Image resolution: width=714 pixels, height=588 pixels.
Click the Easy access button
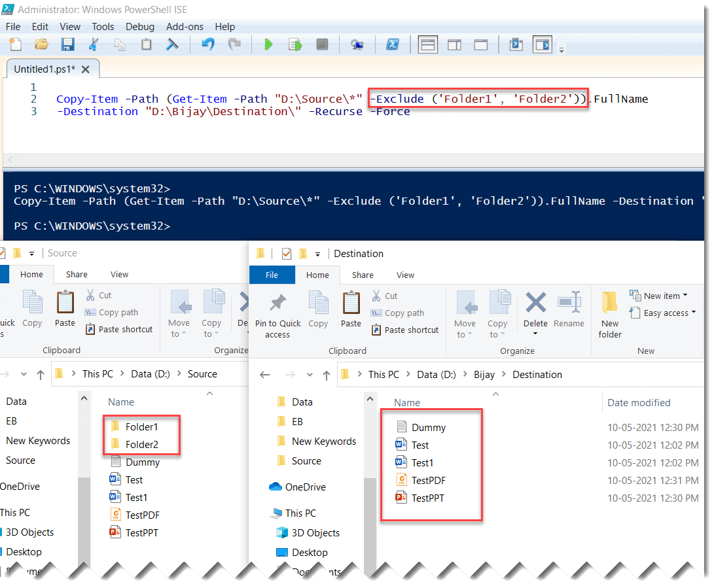pyautogui.click(x=663, y=313)
